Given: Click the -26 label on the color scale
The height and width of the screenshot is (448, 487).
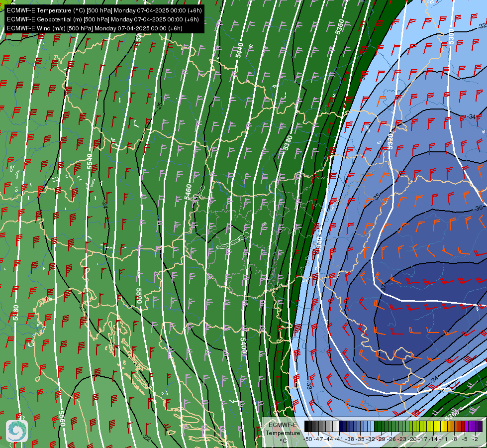Looking at the screenshot, I should tap(392, 439).
